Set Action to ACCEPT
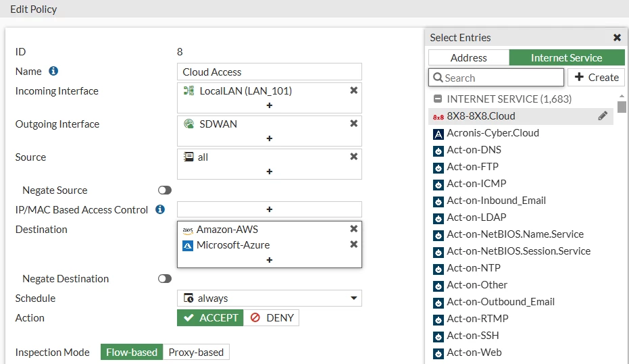The image size is (629, 364). click(210, 318)
